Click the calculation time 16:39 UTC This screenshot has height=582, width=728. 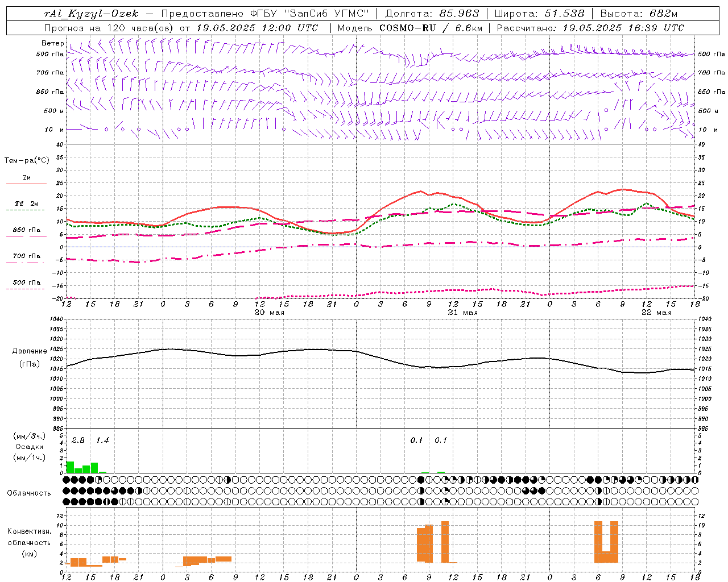(x=656, y=28)
